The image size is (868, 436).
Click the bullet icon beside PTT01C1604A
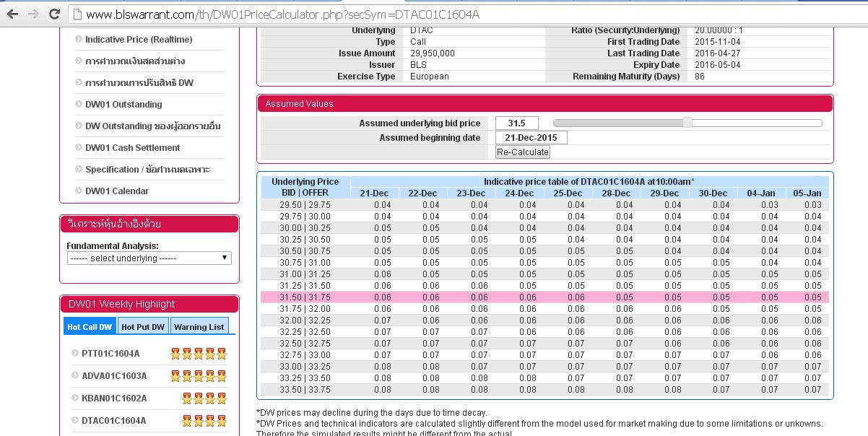pyautogui.click(x=75, y=353)
